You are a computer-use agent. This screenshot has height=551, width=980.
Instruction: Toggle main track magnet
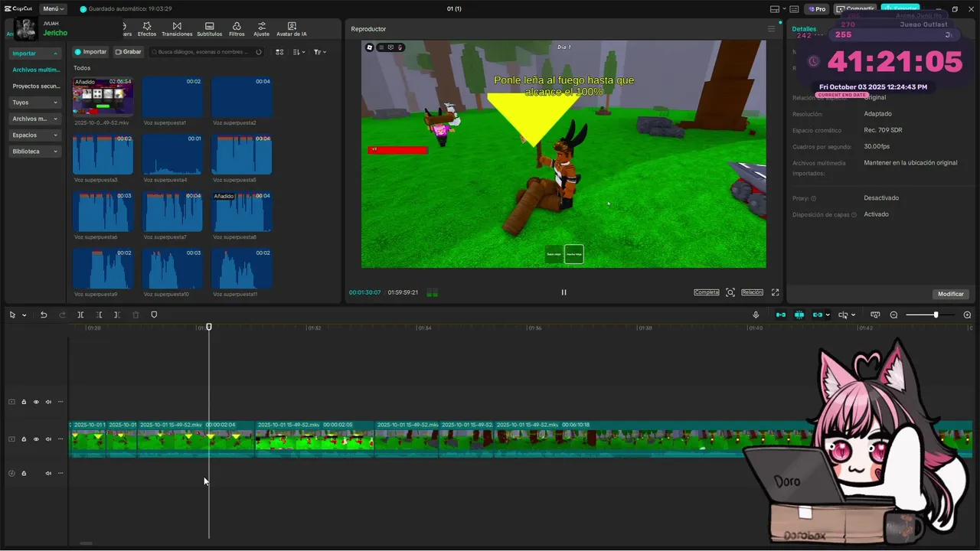[x=781, y=315]
